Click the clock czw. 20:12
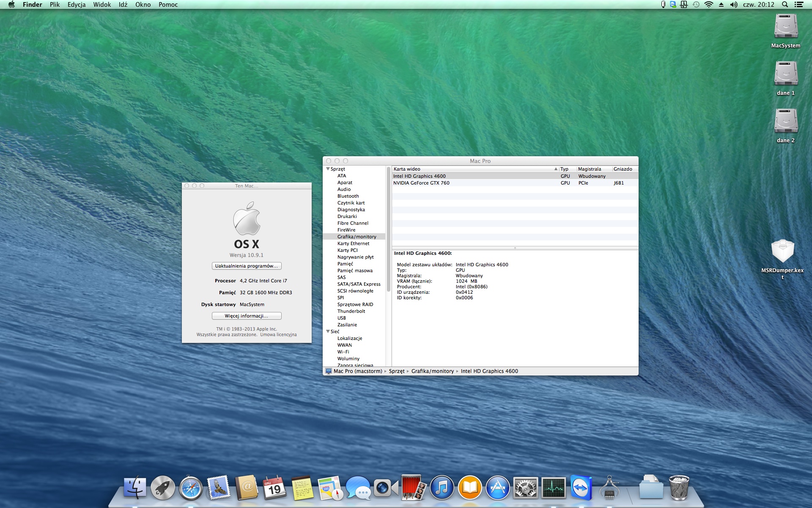 pos(759,5)
